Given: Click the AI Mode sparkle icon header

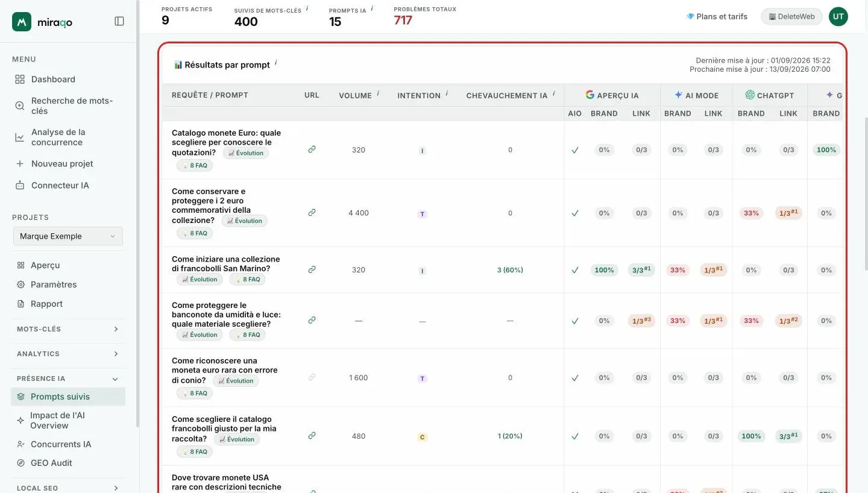Looking at the screenshot, I should (678, 95).
